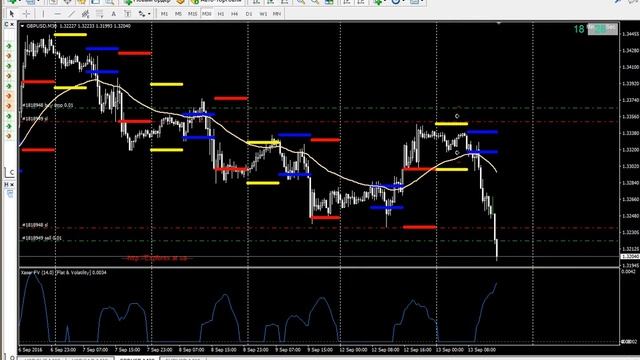Select the text label 'T' tool
The image size is (640, 360).
tap(127, 14)
